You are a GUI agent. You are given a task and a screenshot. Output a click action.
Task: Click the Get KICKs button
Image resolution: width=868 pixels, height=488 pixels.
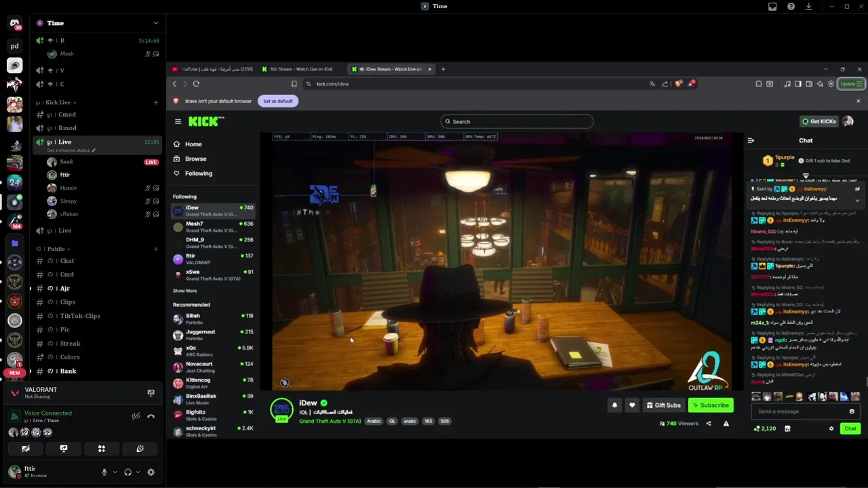(x=819, y=121)
